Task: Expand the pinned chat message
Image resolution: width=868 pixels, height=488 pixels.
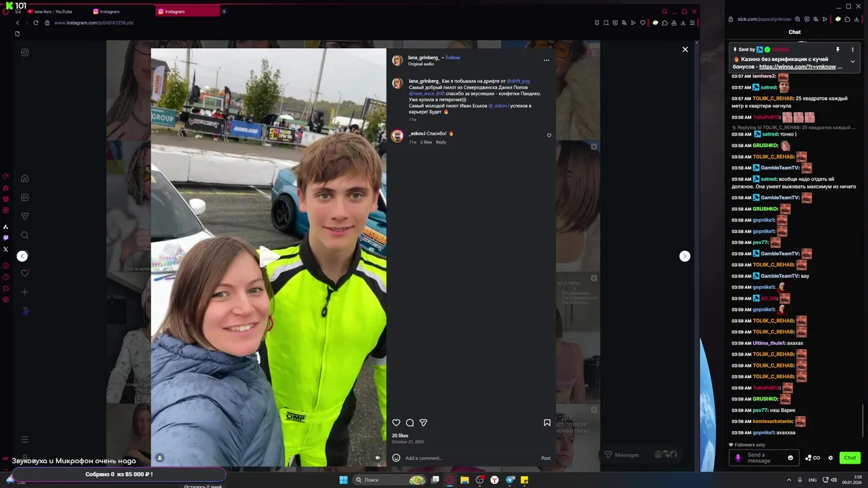Action: pyautogui.click(x=852, y=62)
